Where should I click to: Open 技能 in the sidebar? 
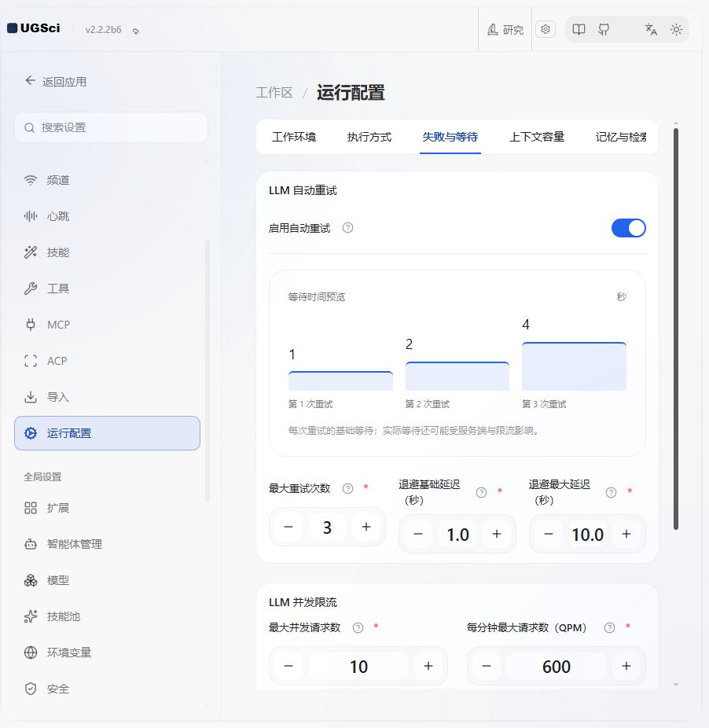tap(107, 252)
